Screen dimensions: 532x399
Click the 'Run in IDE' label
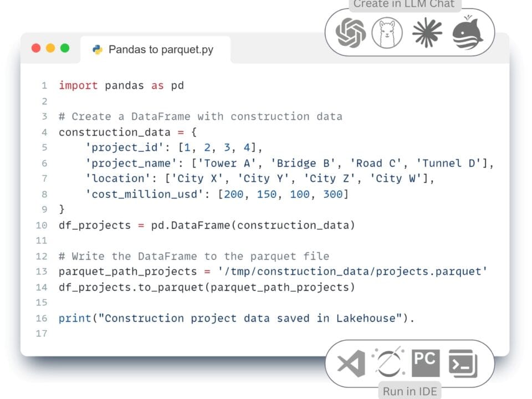pos(410,391)
